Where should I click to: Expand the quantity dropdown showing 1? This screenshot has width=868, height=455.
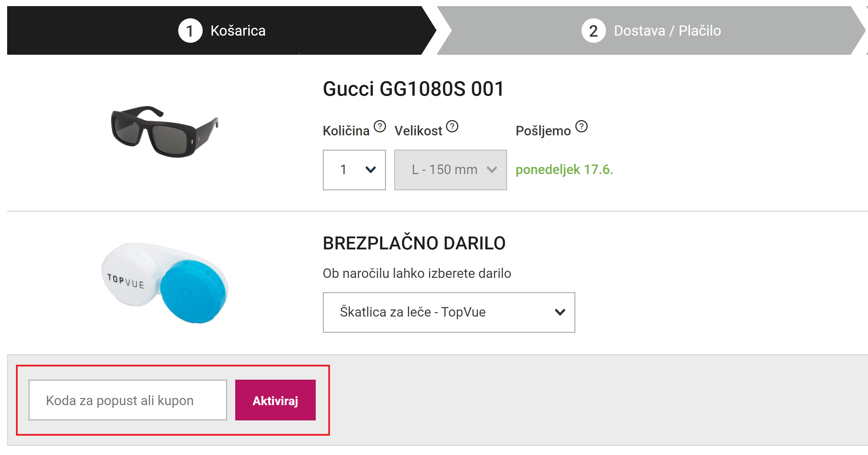[x=354, y=170]
